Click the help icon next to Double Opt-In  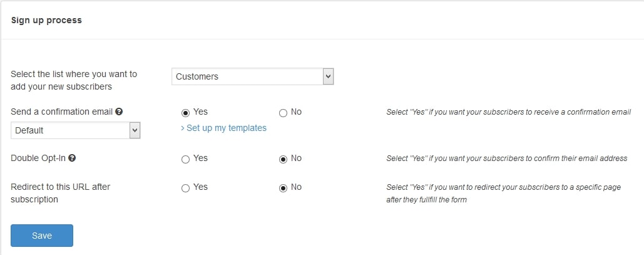pyautogui.click(x=72, y=159)
